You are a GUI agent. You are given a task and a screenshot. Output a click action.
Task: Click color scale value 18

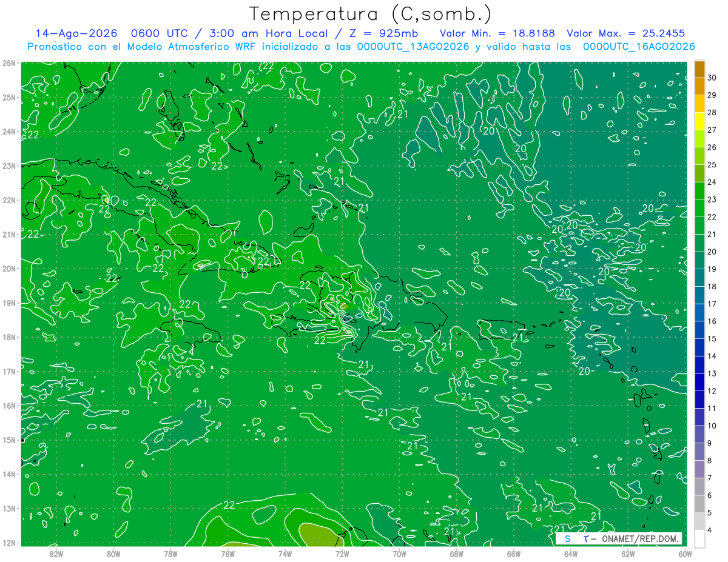click(x=712, y=287)
